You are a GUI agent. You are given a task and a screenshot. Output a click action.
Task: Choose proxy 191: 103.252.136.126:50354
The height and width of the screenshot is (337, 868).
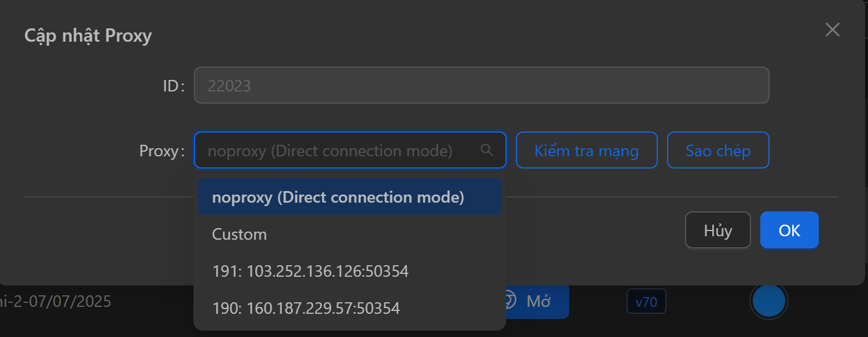310,271
